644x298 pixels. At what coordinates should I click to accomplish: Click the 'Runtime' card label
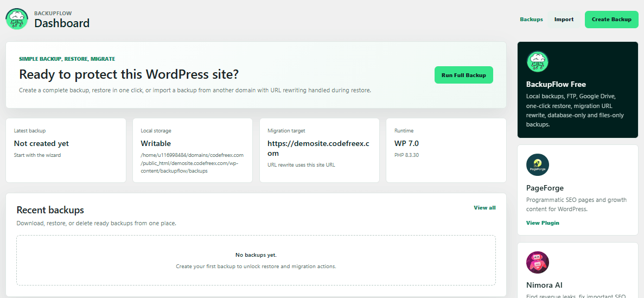click(x=404, y=131)
